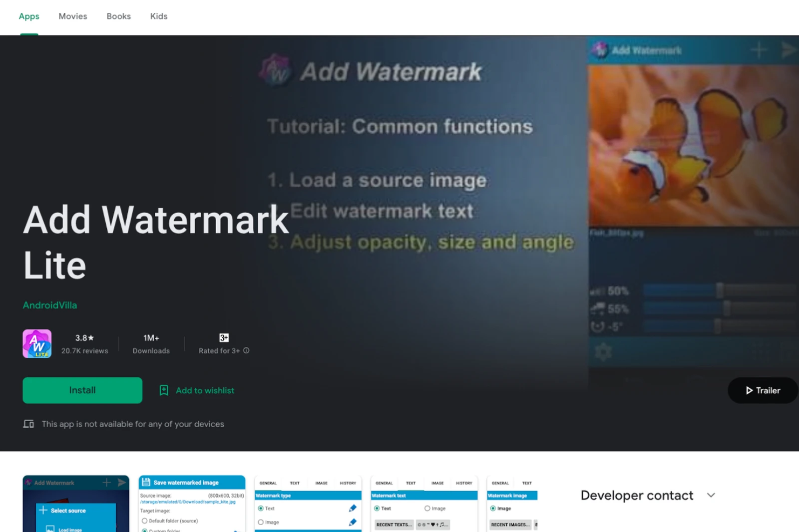Viewport: 799px width, 532px height.
Task: Open the AndroidVilla developer link
Action: 49,305
